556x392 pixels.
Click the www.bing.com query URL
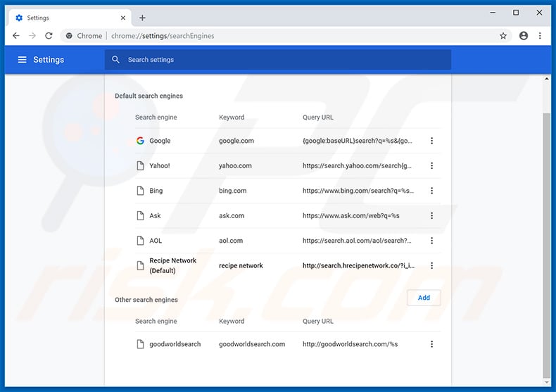tap(358, 191)
